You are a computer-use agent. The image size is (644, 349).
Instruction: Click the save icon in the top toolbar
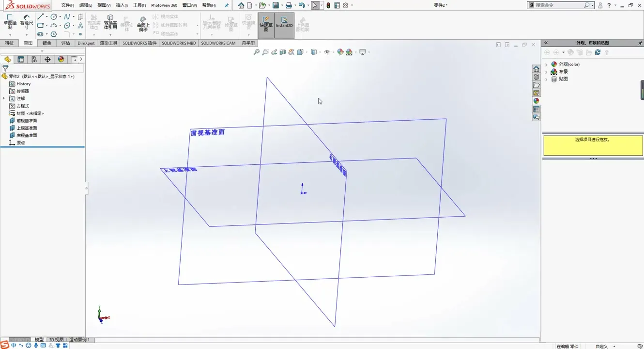pos(276,5)
